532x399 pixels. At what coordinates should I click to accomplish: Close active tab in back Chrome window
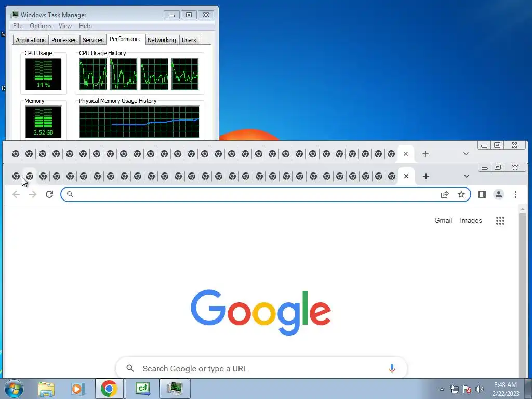[x=405, y=154]
